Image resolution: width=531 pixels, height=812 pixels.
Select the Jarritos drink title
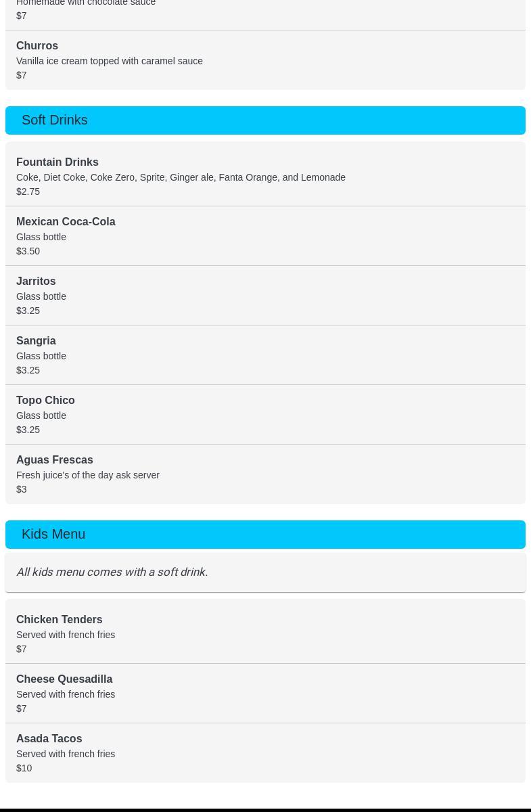36,281
